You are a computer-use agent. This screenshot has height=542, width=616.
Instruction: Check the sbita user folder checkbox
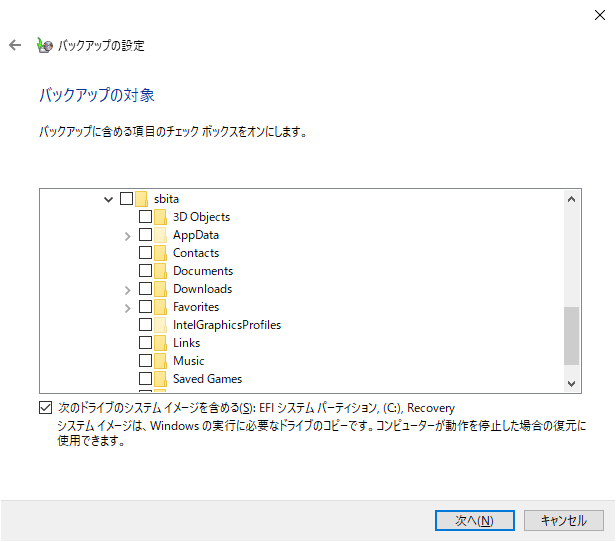[126, 198]
